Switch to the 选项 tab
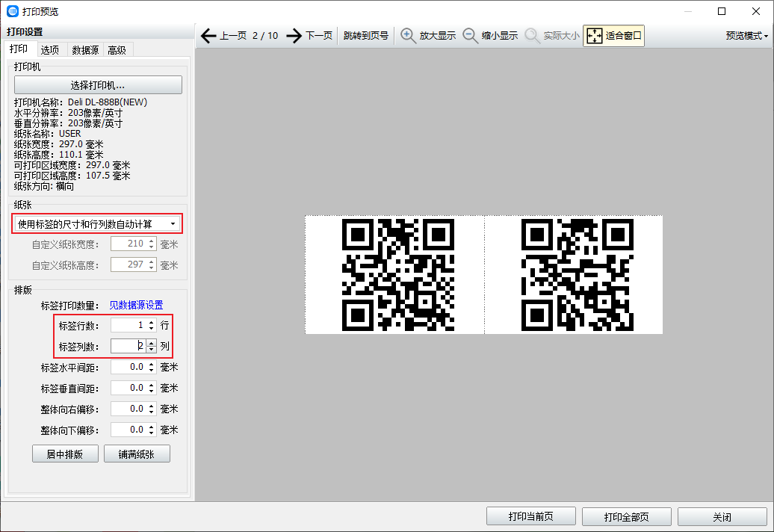This screenshot has width=774, height=532. [50, 50]
